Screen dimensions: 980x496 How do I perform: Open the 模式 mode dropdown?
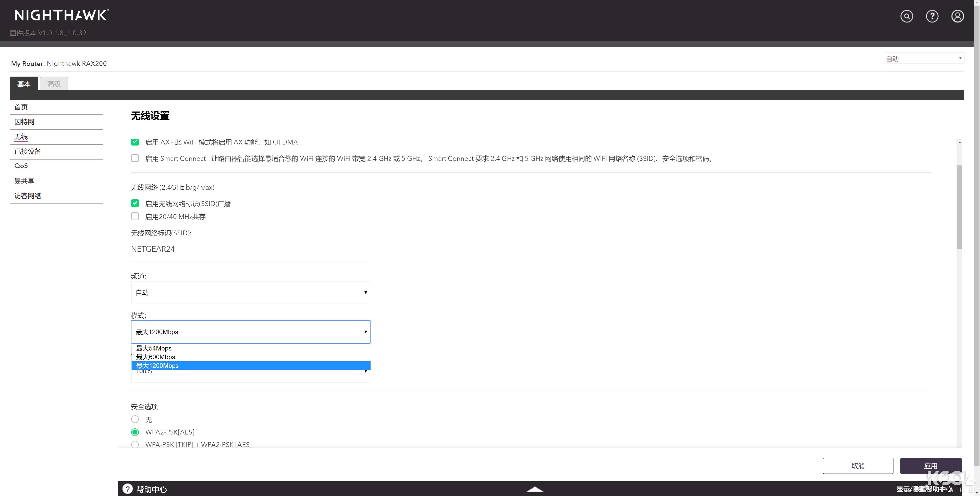250,332
